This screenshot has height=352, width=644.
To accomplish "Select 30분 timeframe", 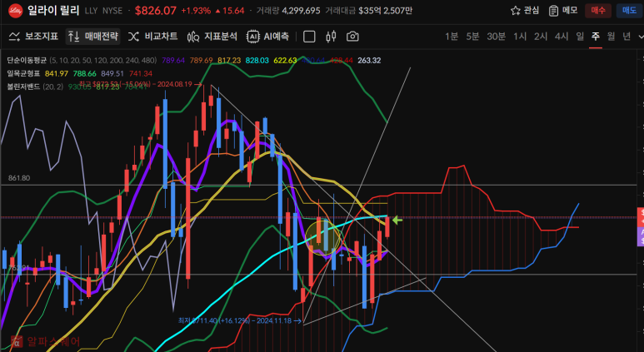I will [497, 37].
